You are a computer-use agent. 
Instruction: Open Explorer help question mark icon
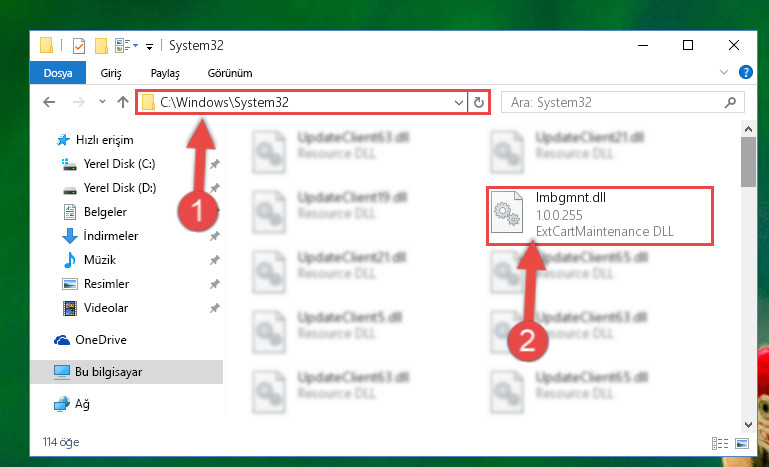click(x=745, y=73)
